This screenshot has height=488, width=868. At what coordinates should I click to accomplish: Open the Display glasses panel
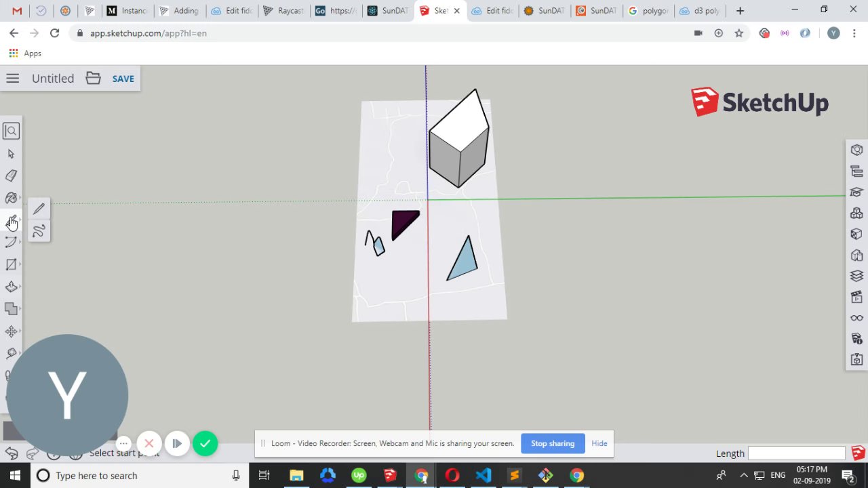856,318
